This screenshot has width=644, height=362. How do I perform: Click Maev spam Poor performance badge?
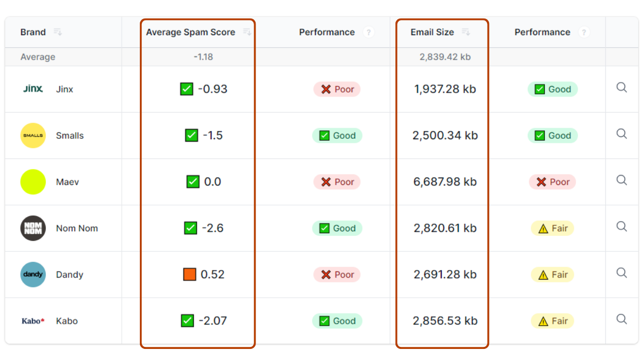click(337, 182)
